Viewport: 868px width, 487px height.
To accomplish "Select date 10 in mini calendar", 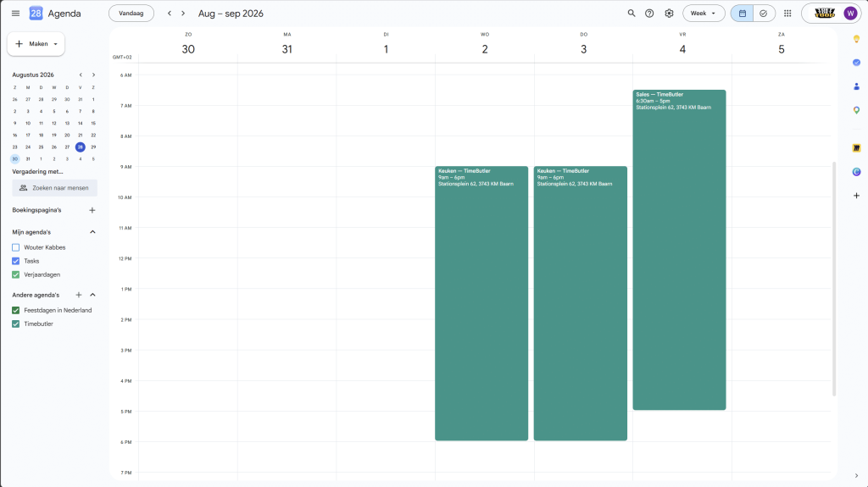I will point(28,124).
